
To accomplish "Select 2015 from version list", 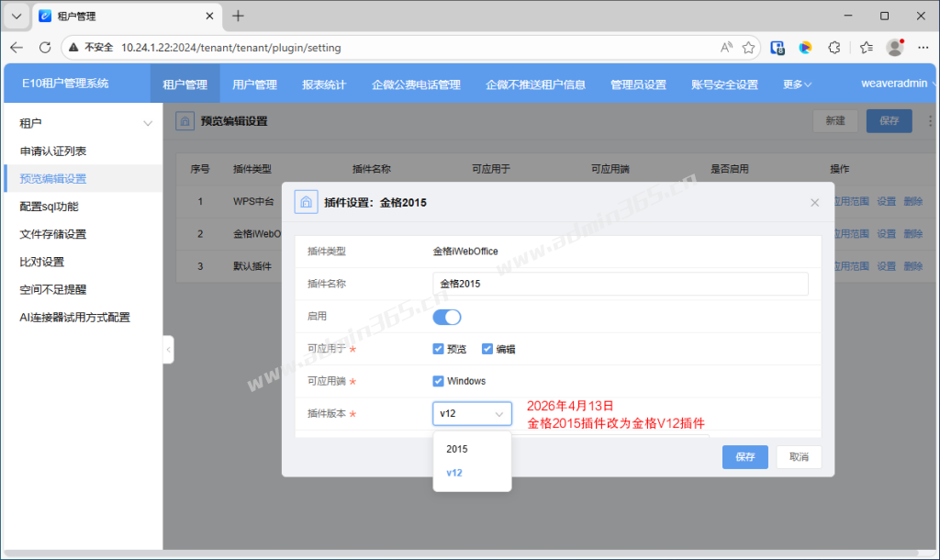I will pyautogui.click(x=472, y=449).
